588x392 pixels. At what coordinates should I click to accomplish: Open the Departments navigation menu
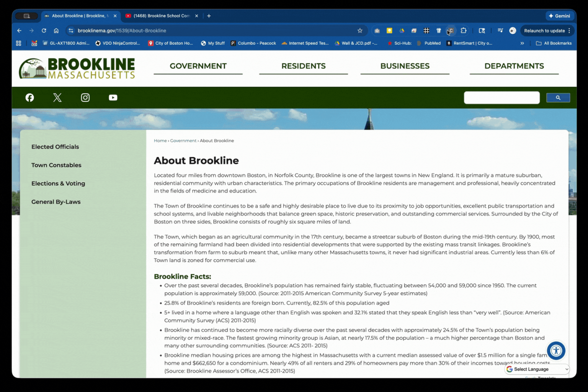[x=514, y=66]
